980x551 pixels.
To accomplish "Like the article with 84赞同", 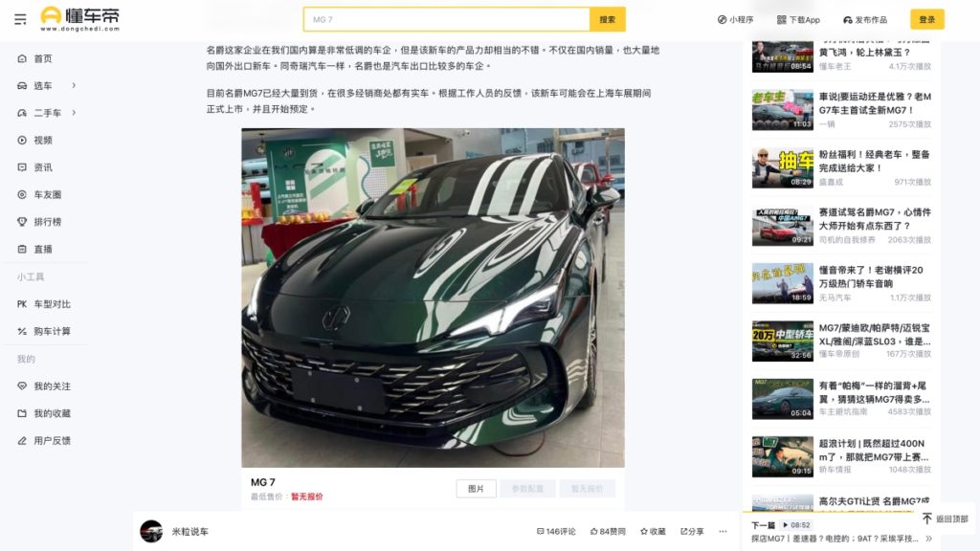I will point(608,532).
